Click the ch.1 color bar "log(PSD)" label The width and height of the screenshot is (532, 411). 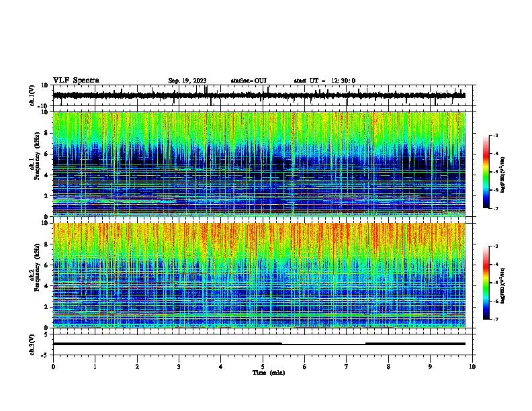click(502, 175)
